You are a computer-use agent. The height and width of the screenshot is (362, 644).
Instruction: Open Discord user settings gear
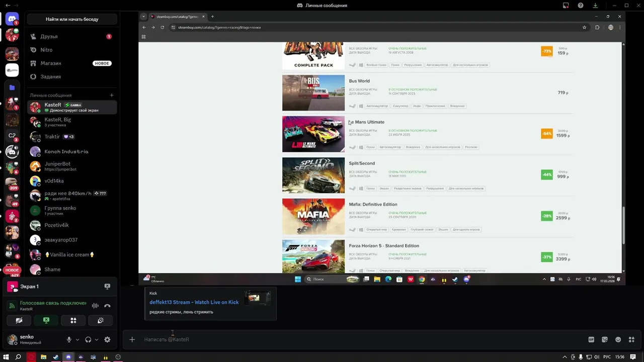(107, 339)
